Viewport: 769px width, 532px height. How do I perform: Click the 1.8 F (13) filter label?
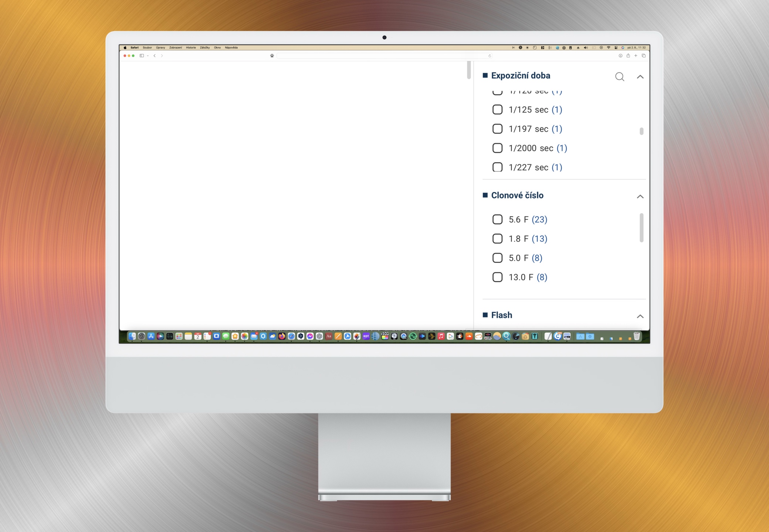pyautogui.click(x=528, y=239)
